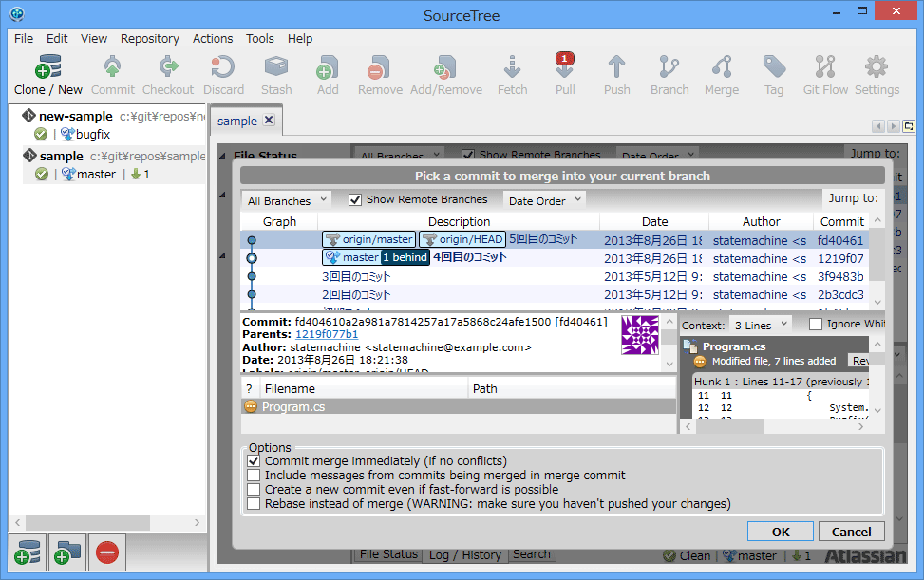This screenshot has height=580, width=924.
Task: Close the sample tab
Action: [x=269, y=121]
